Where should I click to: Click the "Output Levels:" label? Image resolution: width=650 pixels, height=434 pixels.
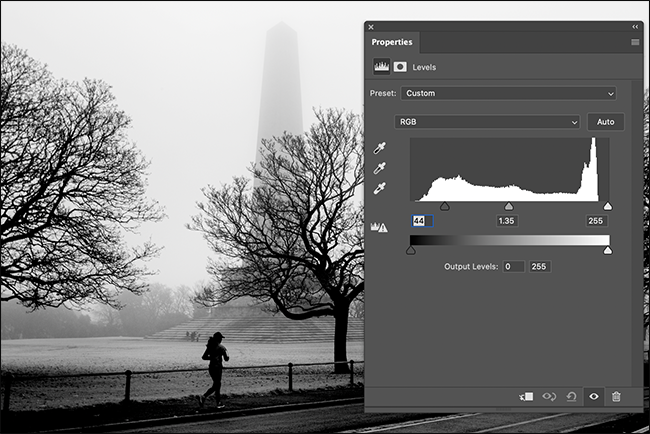(x=471, y=267)
